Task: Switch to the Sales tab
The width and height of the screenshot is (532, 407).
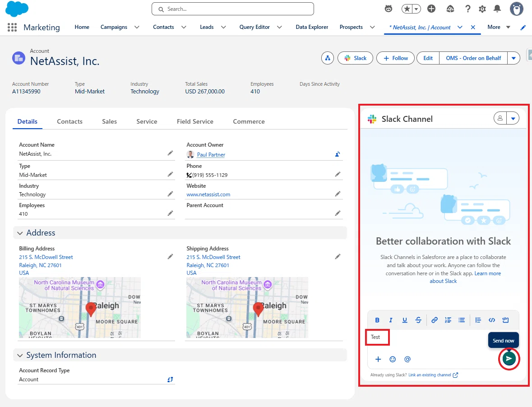Action: [x=109, y=121]
